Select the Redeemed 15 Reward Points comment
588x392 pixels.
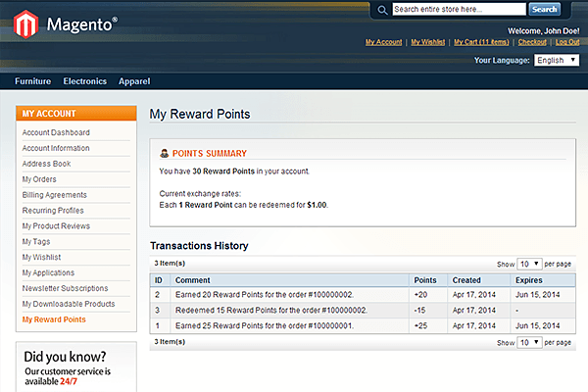tap(271, 311)
